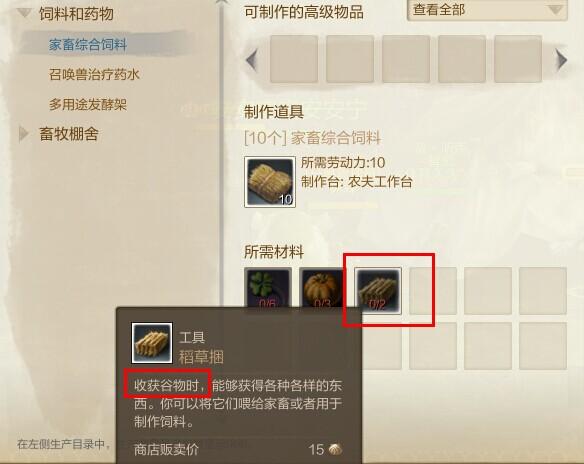The width and height of the screenshot is (584, 464).
Task: Click the first empty advanced item slot
Action: 294,59
